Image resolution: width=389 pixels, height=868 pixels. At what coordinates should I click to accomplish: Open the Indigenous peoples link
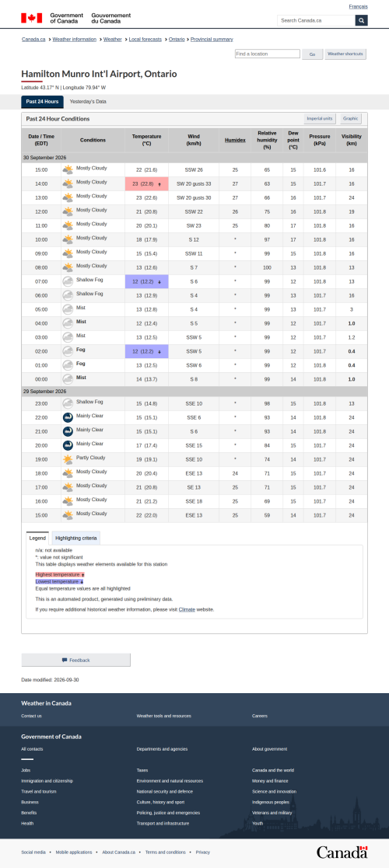tap(271, 802)
